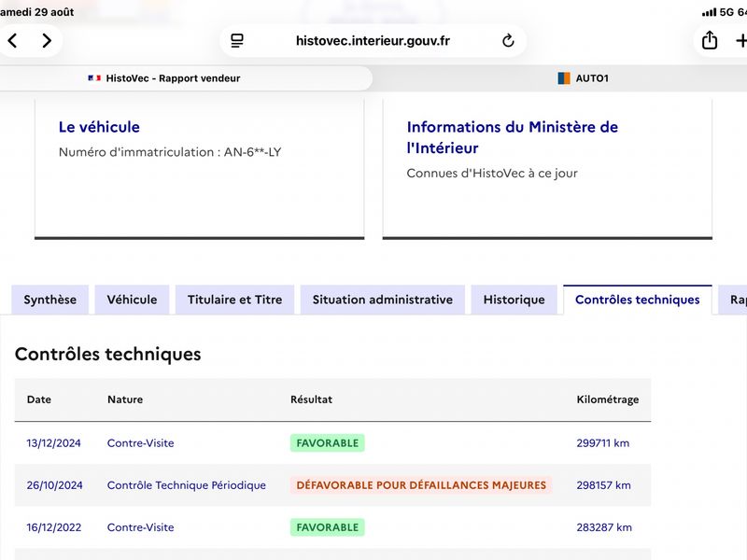This screenshot has width=747, height=560.
Task: Open the share sheet icon
Action: tap(710, 40)
